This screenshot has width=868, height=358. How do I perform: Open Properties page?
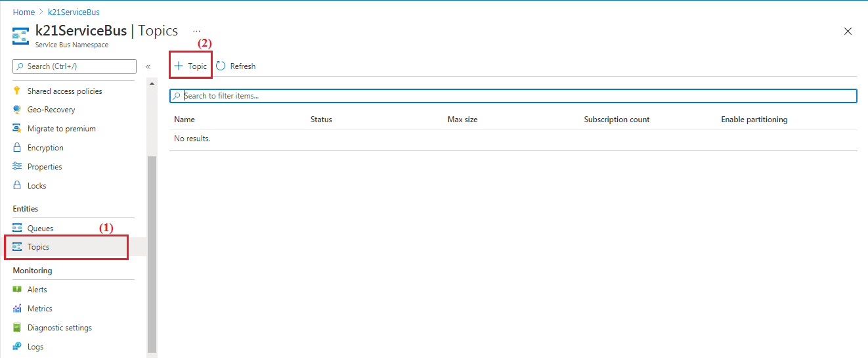pyautogui.click(x=45, y=167)
